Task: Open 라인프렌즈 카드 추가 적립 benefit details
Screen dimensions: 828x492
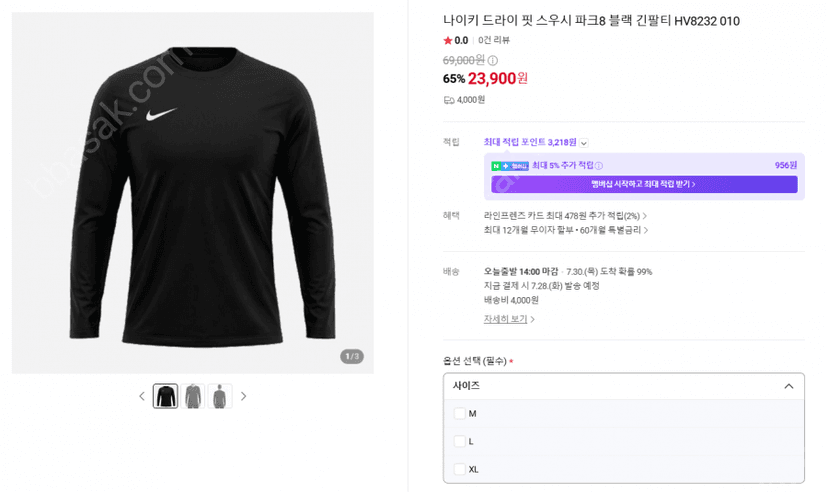Action: [565, 216]
